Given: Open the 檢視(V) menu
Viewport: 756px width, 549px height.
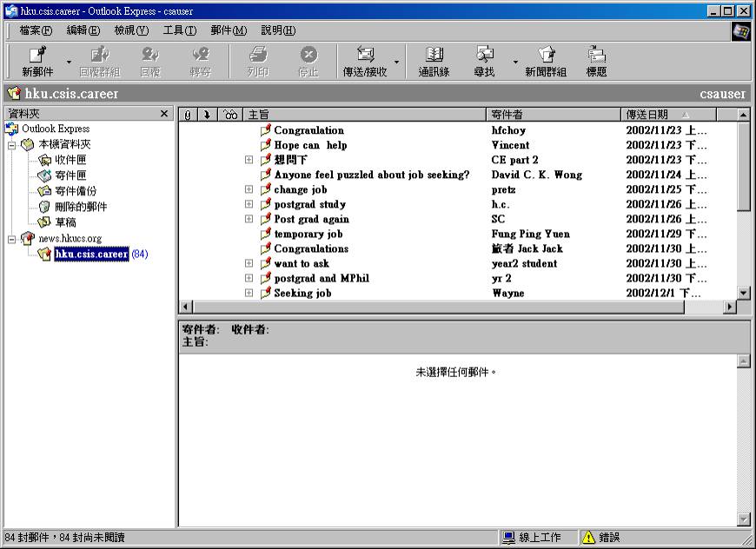Looking at the screenshot, I should tap(131, 30).
